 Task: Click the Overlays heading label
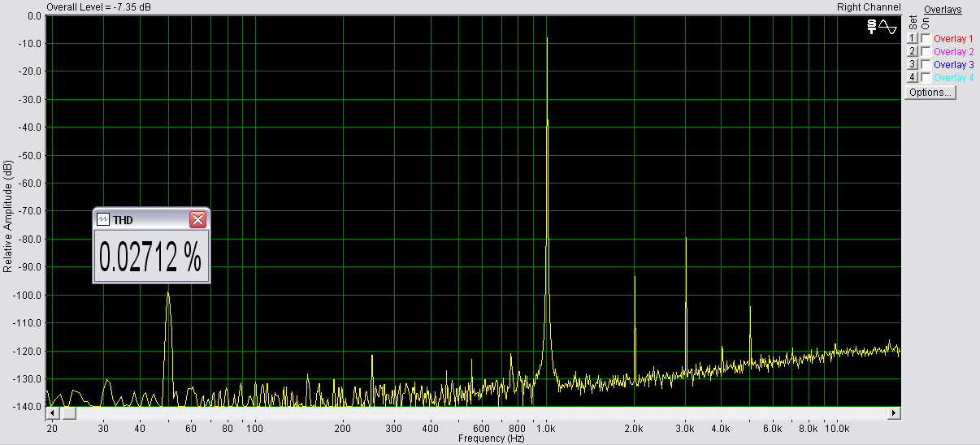coord(943,10)
